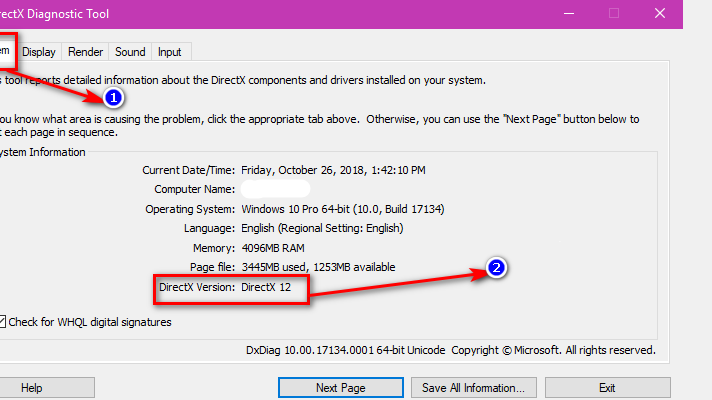
Task: Click the Current Date/Time value
Action: tap(333, 170)
